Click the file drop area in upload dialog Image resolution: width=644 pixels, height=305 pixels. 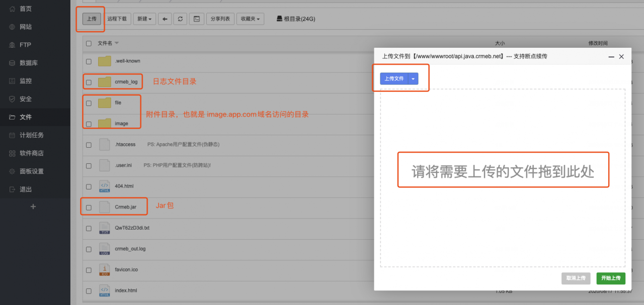click(503, 178)
